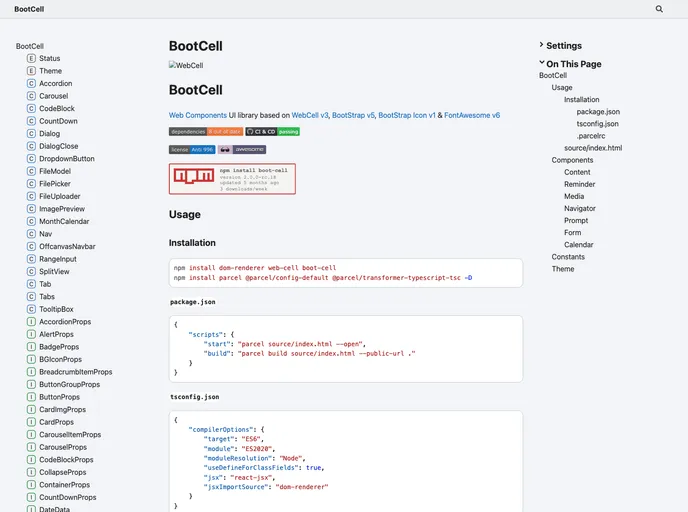Open CardImgProps in sidebar
The image size is (688, 512).
tap(62, 410)
